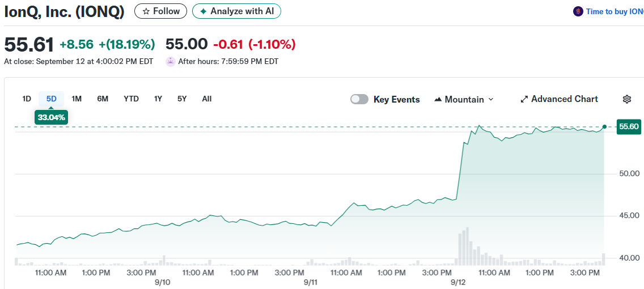Click the purple promo icon beside Time to buy
644x289 pixels.
(x=578, y=11)
